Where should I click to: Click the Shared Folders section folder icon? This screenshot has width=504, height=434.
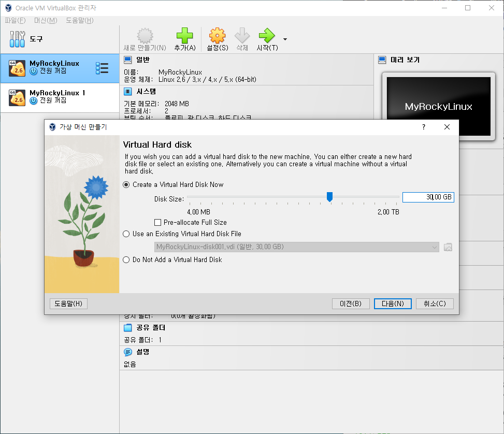coord(127,328)
